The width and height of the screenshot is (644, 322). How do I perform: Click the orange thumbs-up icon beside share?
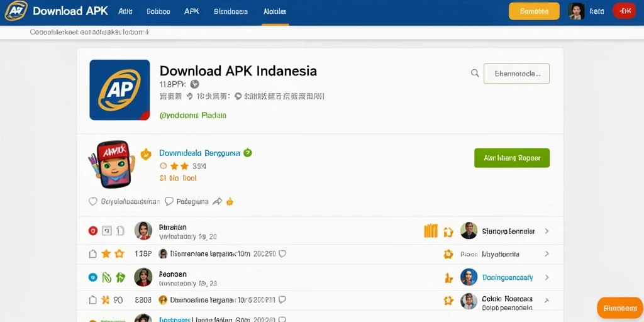click(x=230, y=201)
